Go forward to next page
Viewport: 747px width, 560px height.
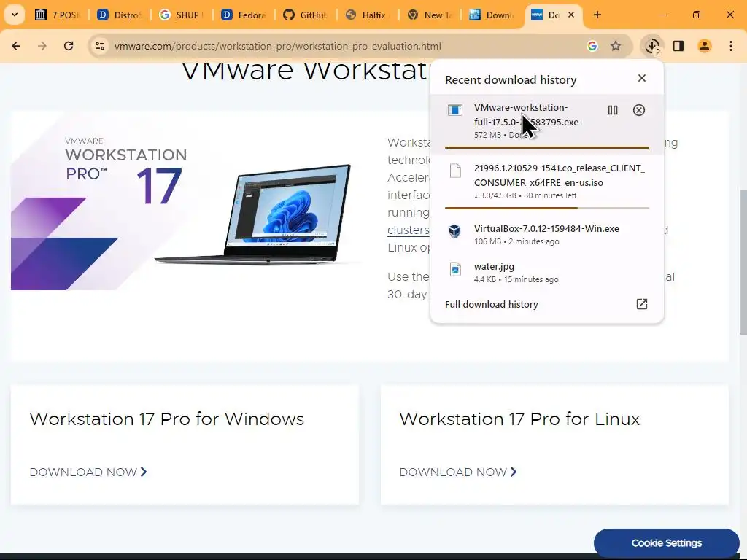(x=42, y=46)
